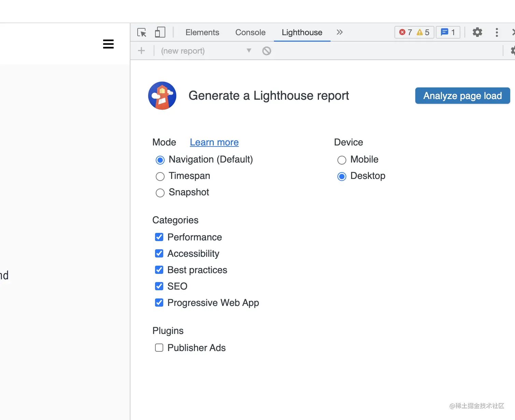The height and width of the screenshot is (420, 515).
Task: Choose Desktop device
Action: pos(342,176)
